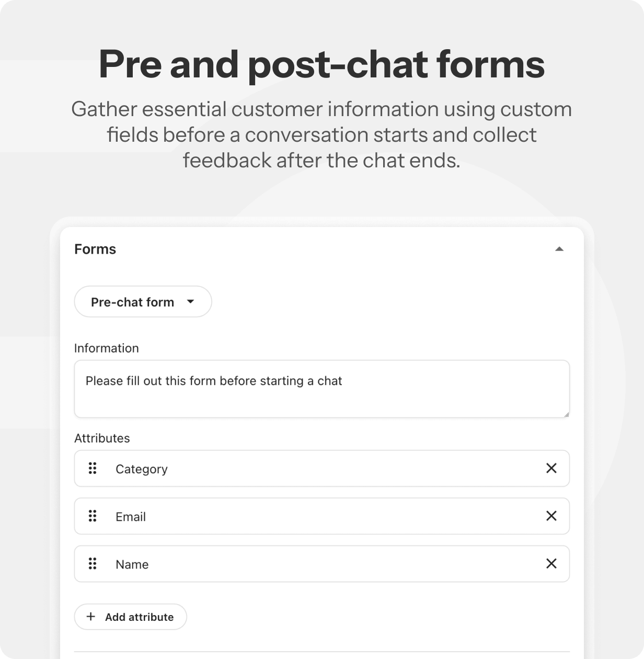The width and height of the screenshot is (644, 659).
Task: Click the Information field label
Action: (107, 348)
